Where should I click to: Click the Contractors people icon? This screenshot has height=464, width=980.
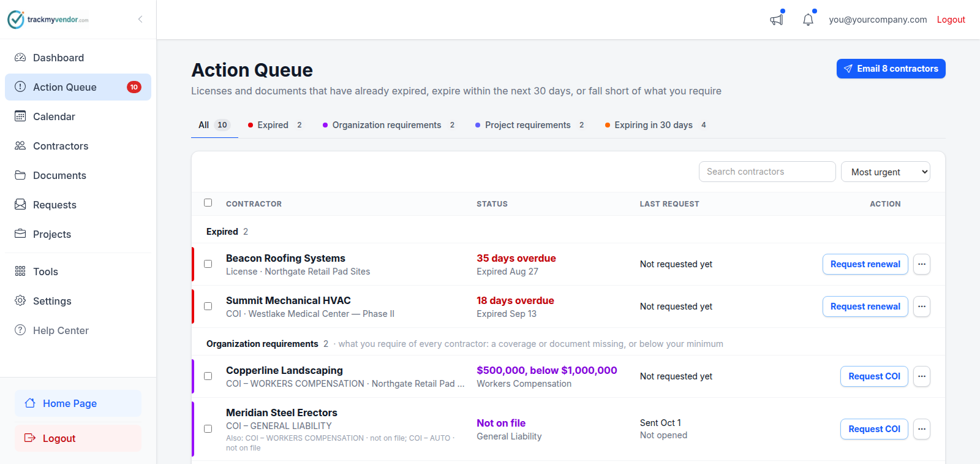tap(20, 146)
